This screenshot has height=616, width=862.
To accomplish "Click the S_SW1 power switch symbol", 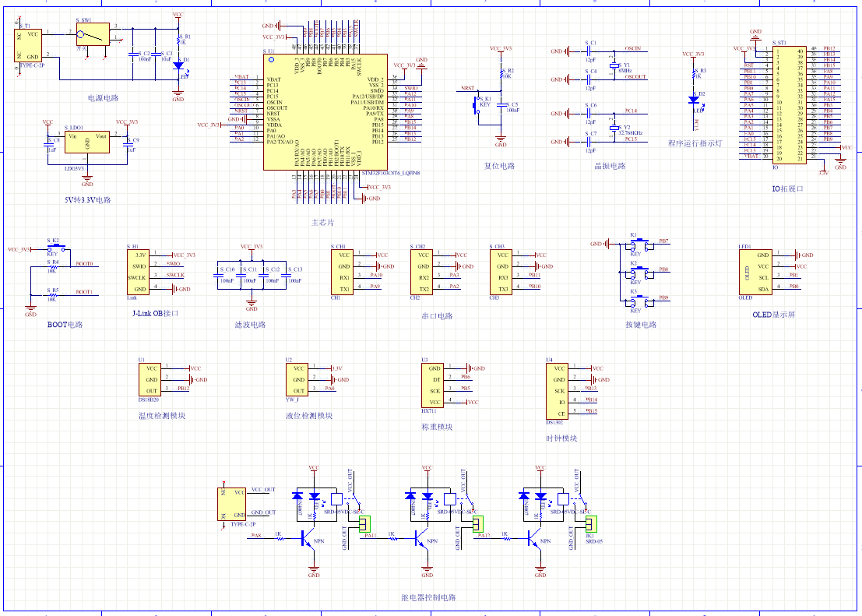I will tap(93, 34).
